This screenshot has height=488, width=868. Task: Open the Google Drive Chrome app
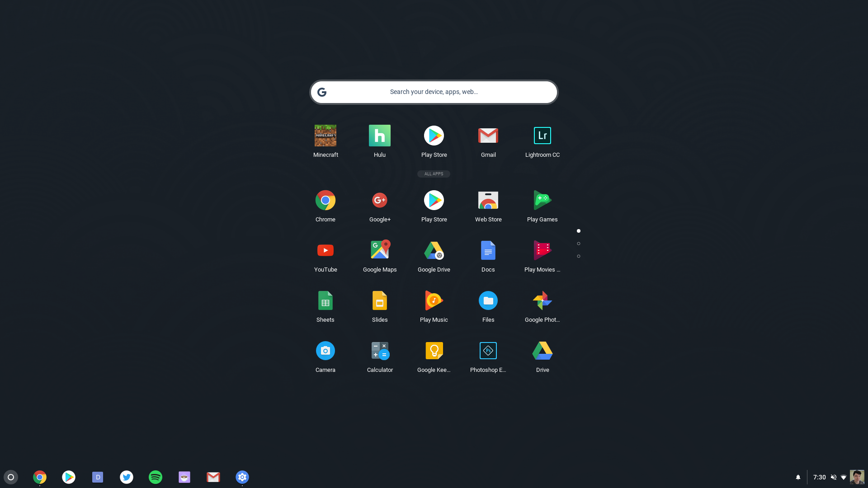tap(434, 250)
